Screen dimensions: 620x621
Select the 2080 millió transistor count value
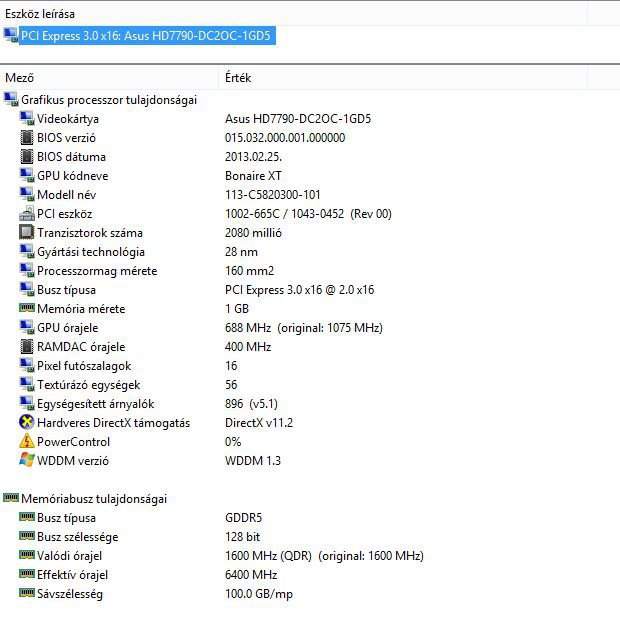click(x=253, y=233)
